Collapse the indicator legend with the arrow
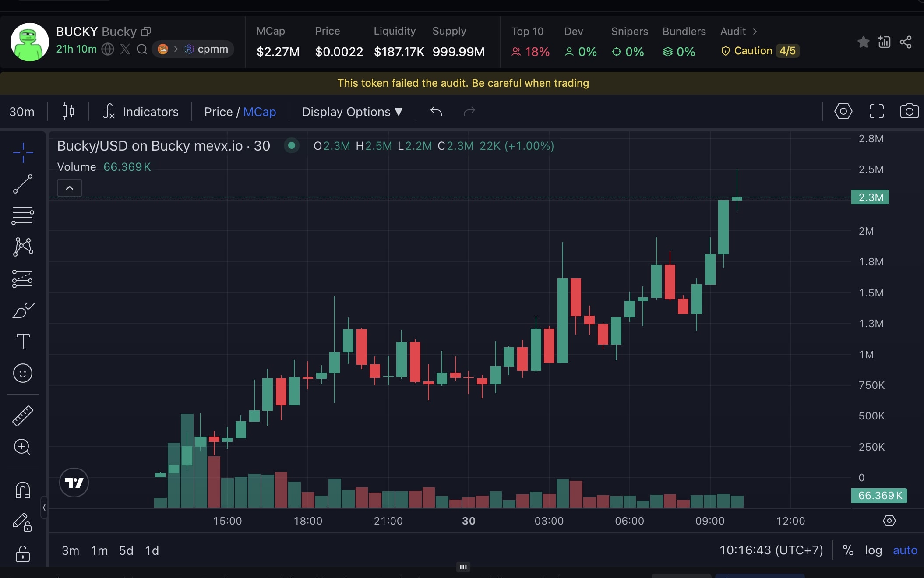 point(70,188)
